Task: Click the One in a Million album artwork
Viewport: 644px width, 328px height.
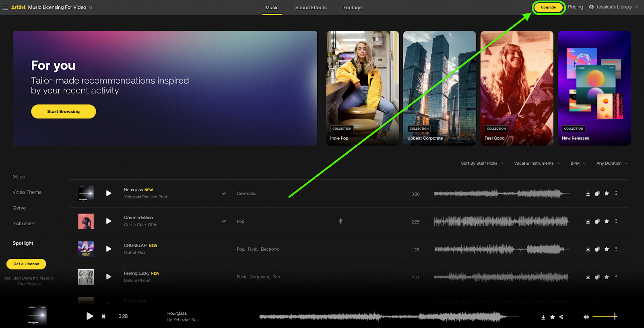Action: coord(86,221)
